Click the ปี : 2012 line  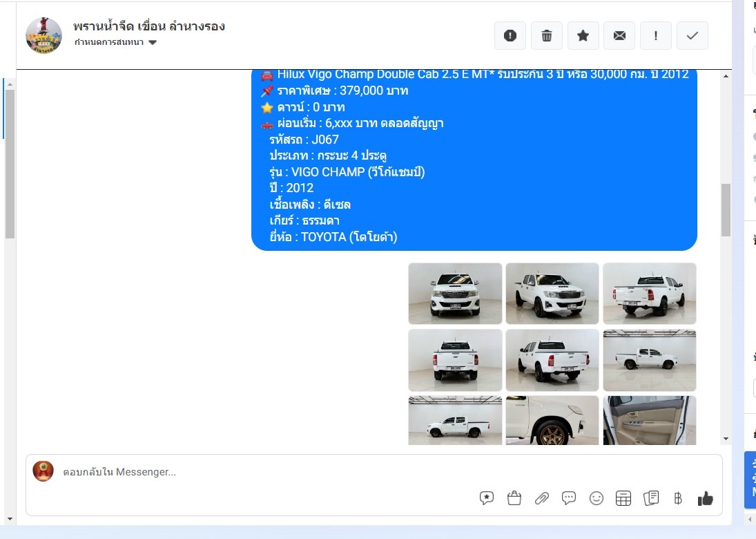coord(291,188)
